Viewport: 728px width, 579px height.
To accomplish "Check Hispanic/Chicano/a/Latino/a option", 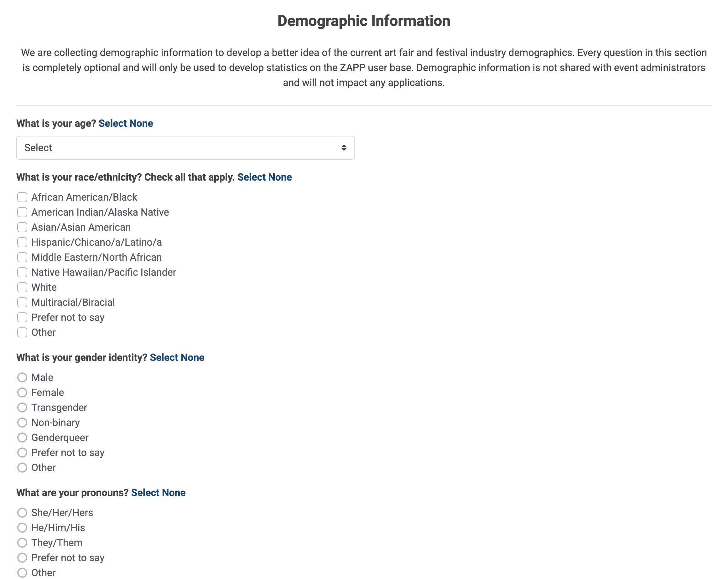I will click(x=22, y=242).
